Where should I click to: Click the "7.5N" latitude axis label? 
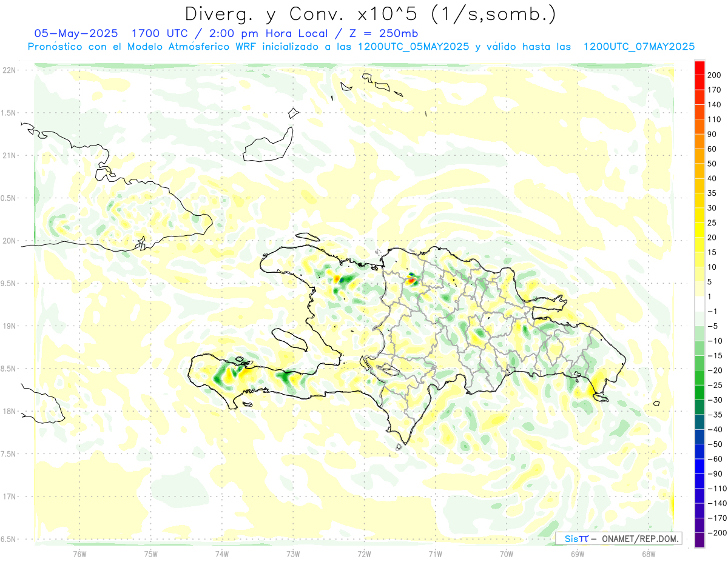click(9, 454)
